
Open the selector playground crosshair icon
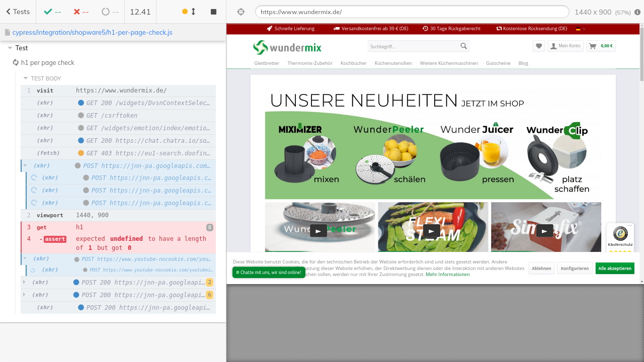240,12
